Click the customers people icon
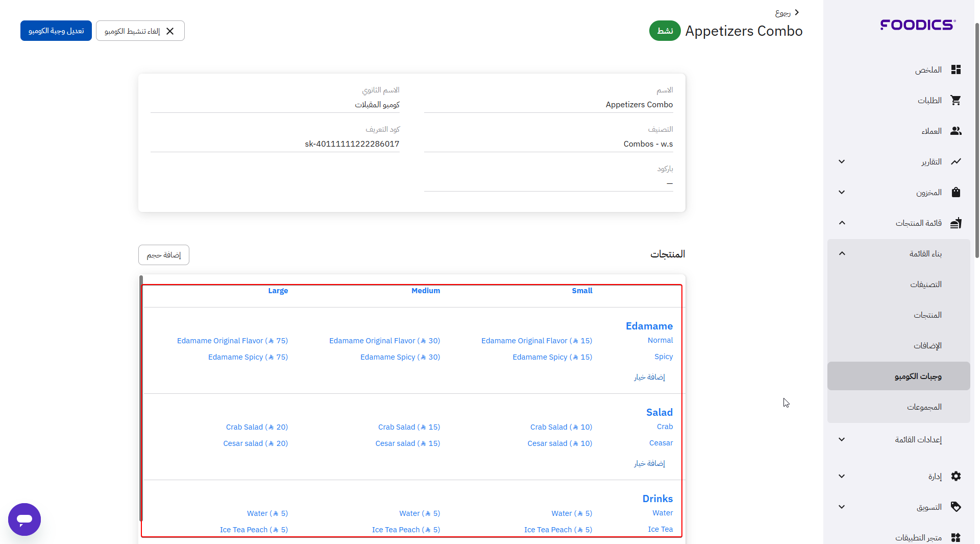Viewport: 980px width, 544px height. 955,131
